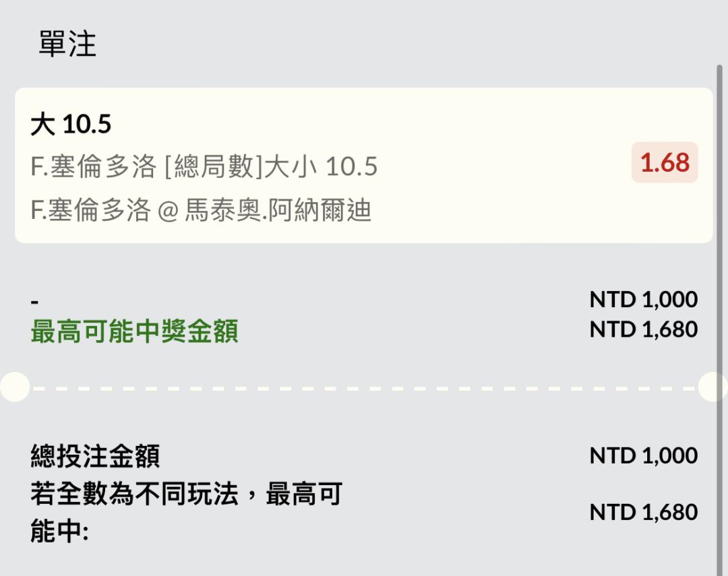Image resolution: width=728 pixels, height=576 pixels.
Task: Click the bet selection card background
Action: (363, 165)
